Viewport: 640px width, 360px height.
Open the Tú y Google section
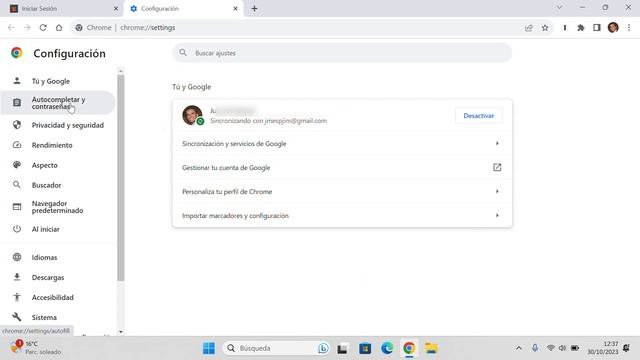coord(51,81)
